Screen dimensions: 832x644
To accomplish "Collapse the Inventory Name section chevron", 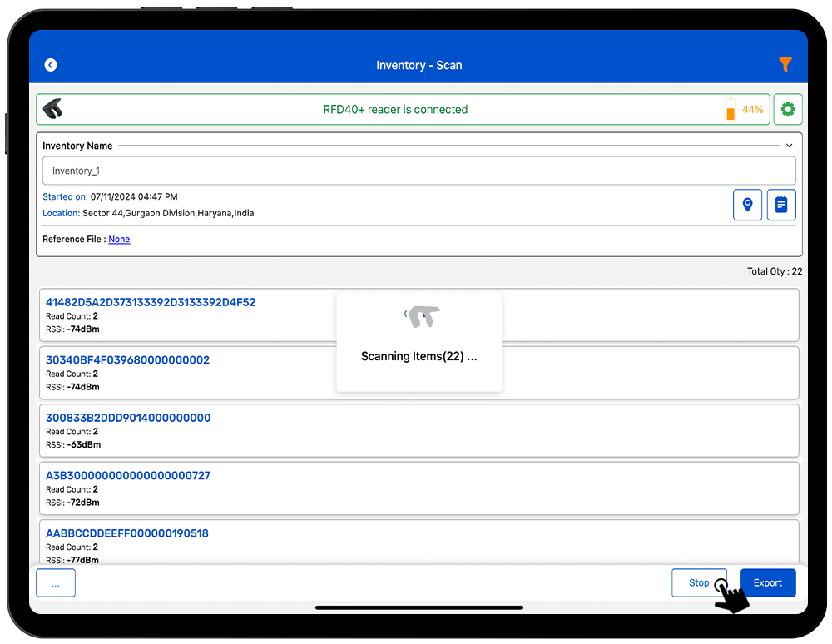I will (x=789, y=146).
